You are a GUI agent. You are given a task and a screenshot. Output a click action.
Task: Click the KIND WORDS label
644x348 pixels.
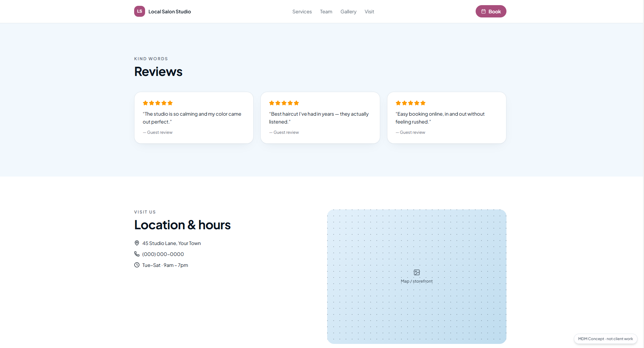pos(151,59)
